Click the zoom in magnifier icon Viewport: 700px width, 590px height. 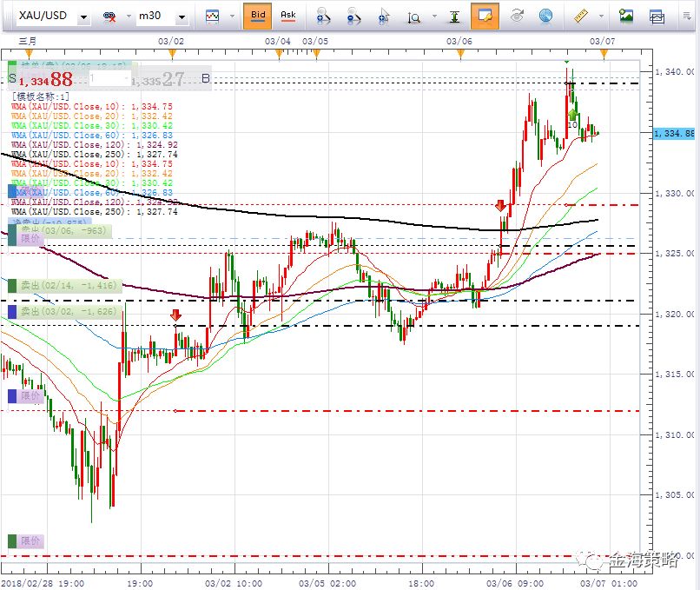click(323, 16)
